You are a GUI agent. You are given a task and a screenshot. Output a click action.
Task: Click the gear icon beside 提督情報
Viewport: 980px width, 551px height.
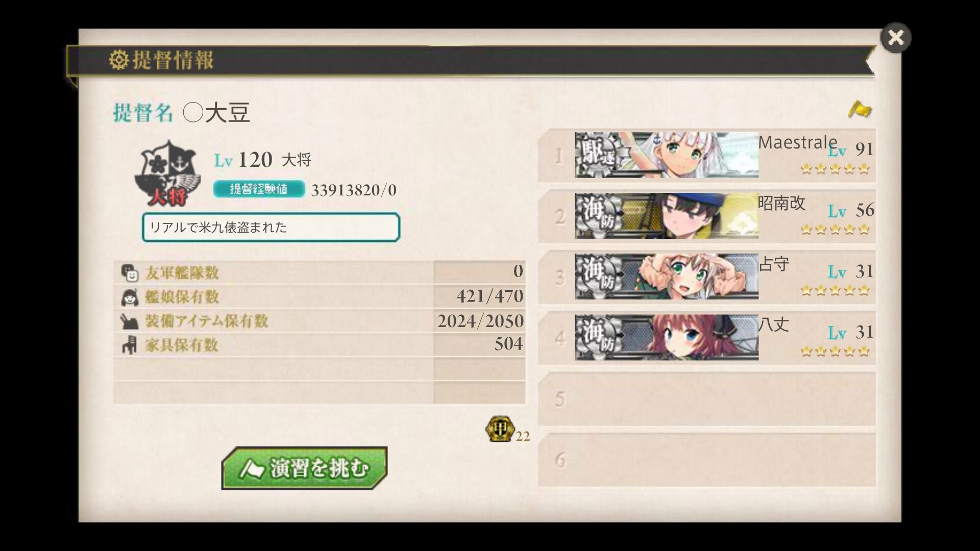tap(118, 60)
